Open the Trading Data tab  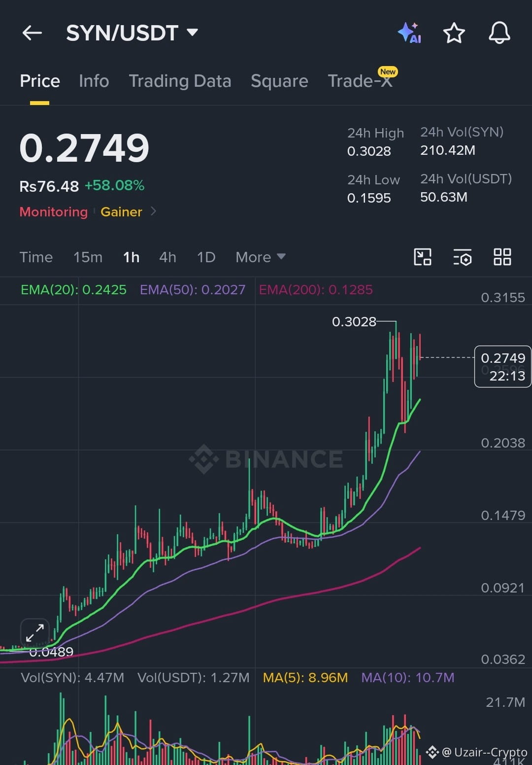[180, 81]
